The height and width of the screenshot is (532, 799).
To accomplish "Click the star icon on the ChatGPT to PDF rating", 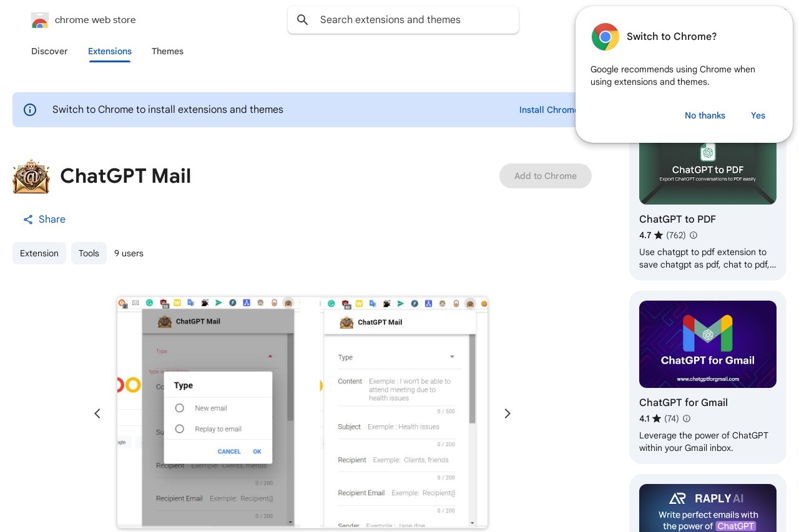I will [x=659, y=236].
